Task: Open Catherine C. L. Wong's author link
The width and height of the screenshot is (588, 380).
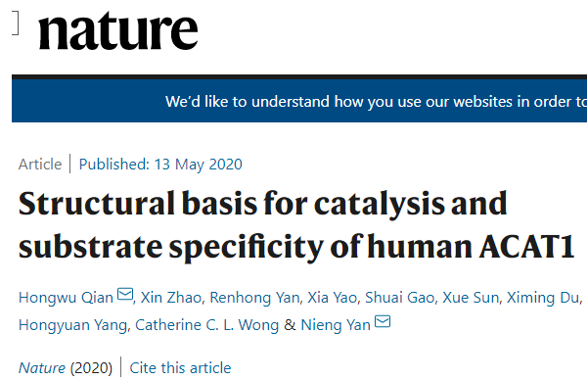Action: point(207,325)
